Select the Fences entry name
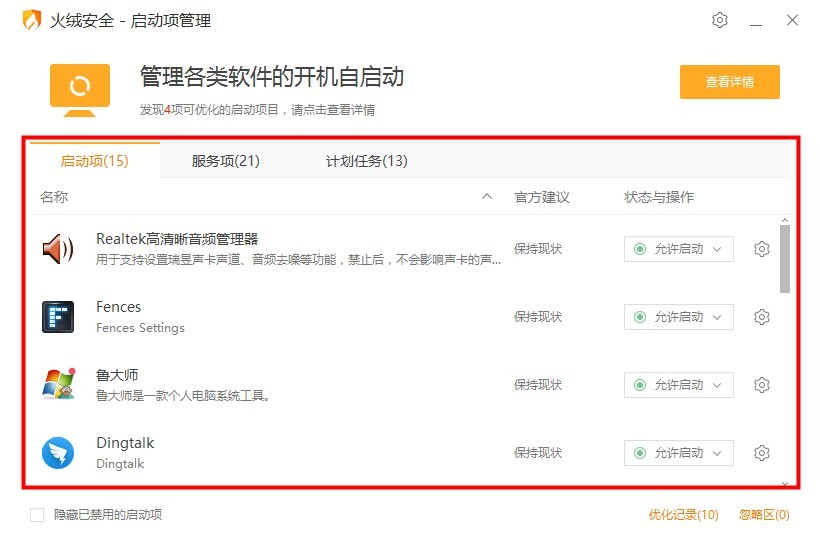This screenshot has width=820, height=540. pyautogui.click(x=119, y=307)
